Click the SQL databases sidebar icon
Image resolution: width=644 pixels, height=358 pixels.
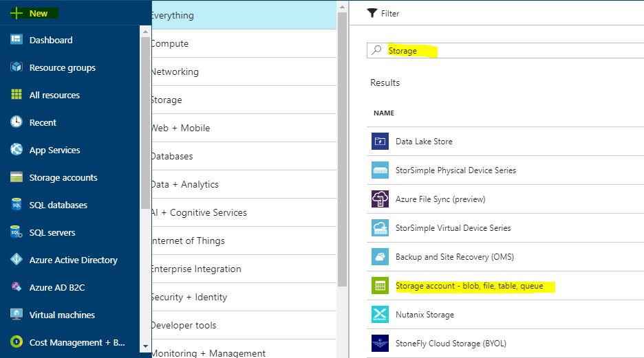pos(17,204)
